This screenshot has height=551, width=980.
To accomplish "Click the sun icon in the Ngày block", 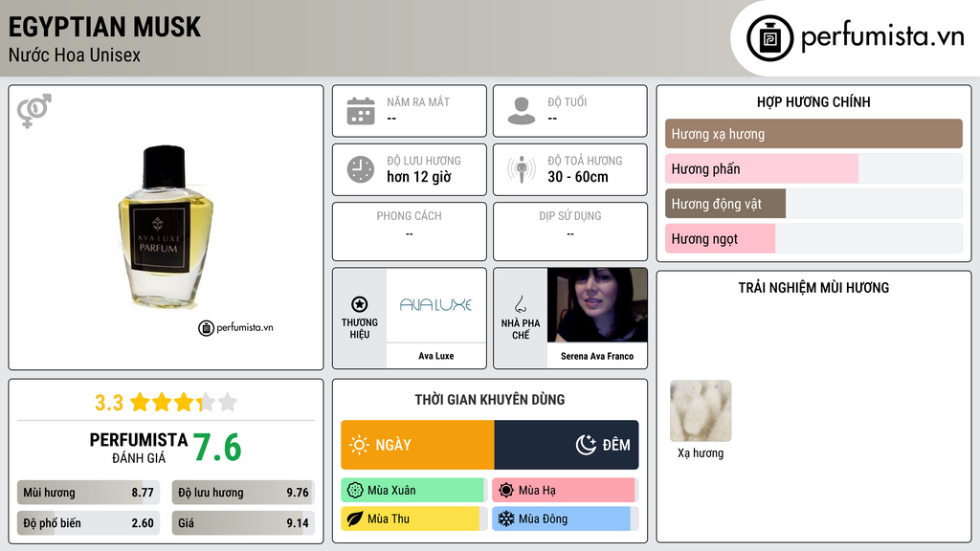I will point(359,445).
